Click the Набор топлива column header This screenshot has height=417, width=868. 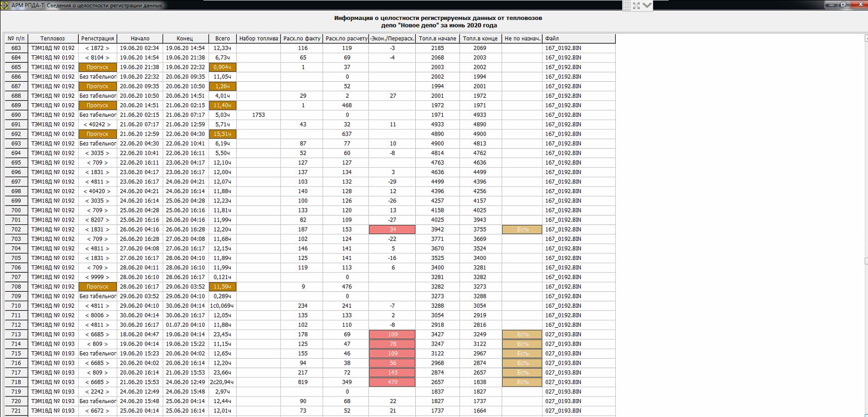[258, 38]
